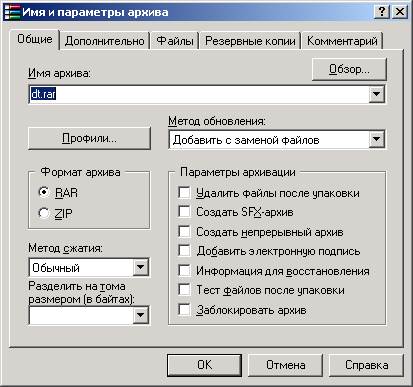Open the Резервные копии tab
The width and height of the screenshot is (413, 387).
click(250, 41)
